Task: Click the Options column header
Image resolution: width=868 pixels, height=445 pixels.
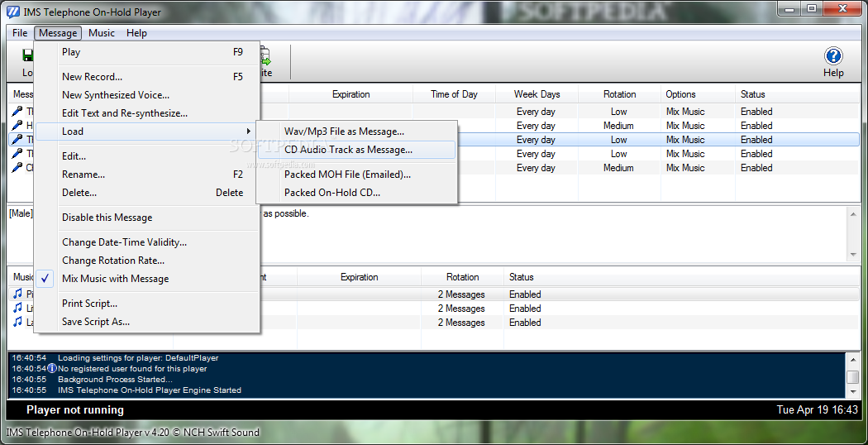Action: click(698, 94)
